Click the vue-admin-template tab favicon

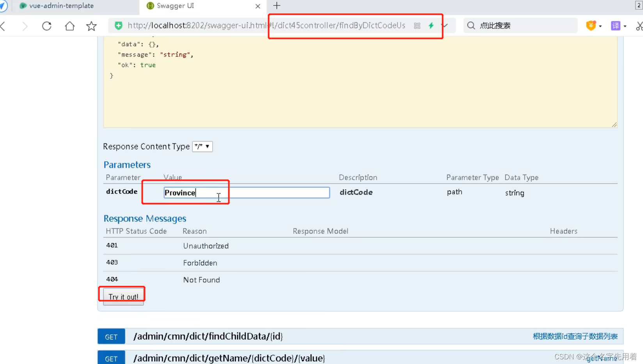coord(23,6)
